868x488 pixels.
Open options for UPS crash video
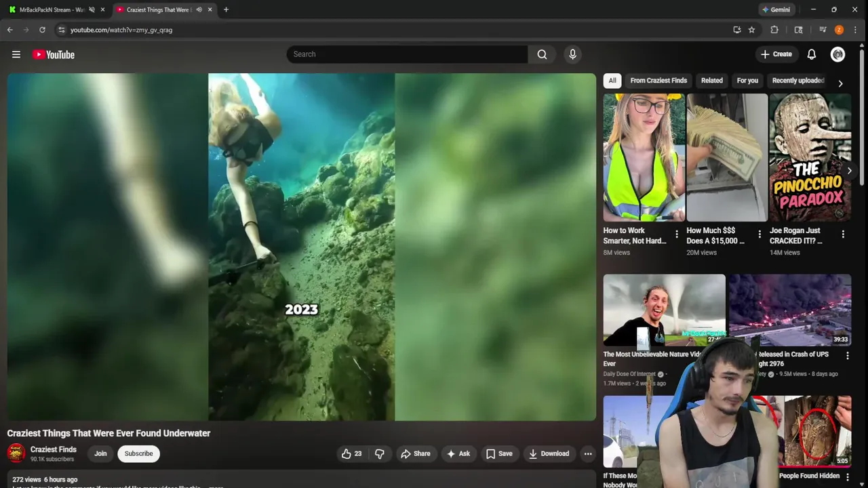click(847, 356)
